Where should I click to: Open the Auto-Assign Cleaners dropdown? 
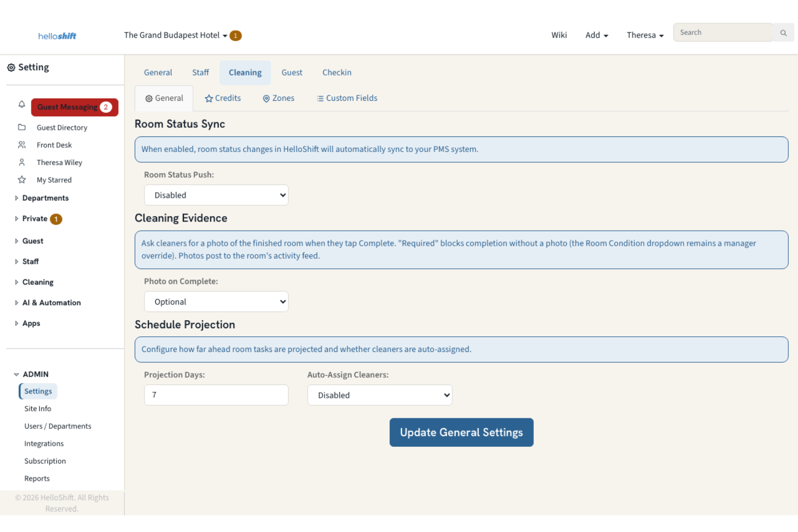(x=380, y=395)
